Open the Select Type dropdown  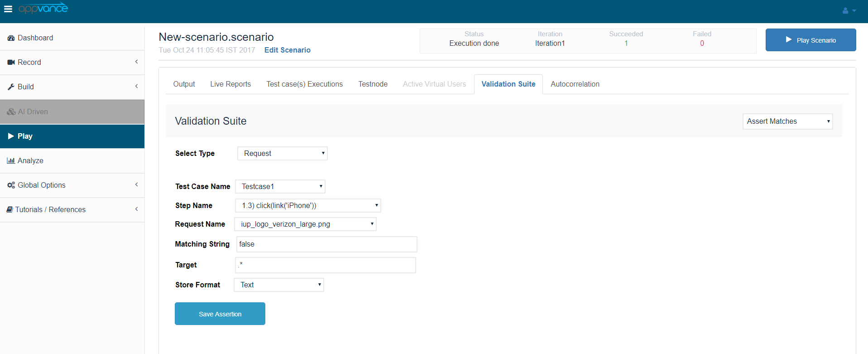tap(282, 154)
